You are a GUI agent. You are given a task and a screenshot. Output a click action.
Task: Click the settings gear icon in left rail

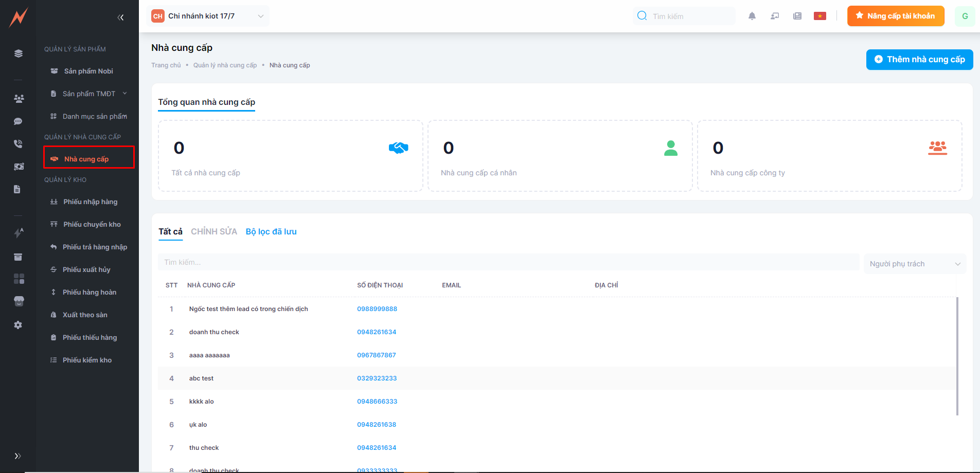point(18,325)
